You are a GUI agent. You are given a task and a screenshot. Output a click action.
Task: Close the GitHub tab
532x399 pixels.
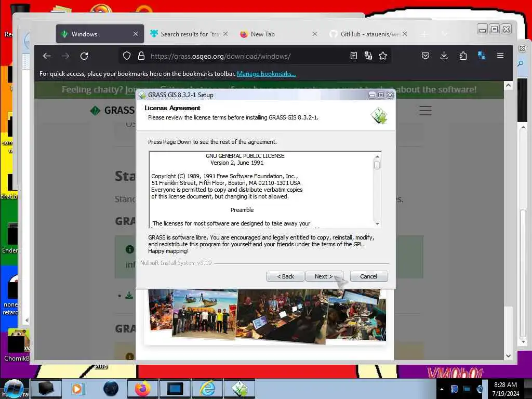click(404, 34)
